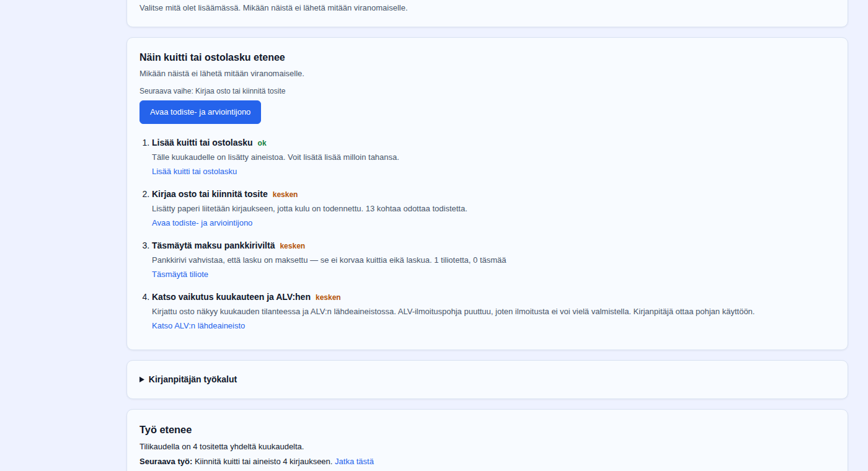
Task: Open the Avaa todiste- ja arviointijono link under step 2
Action: (202, 223)
